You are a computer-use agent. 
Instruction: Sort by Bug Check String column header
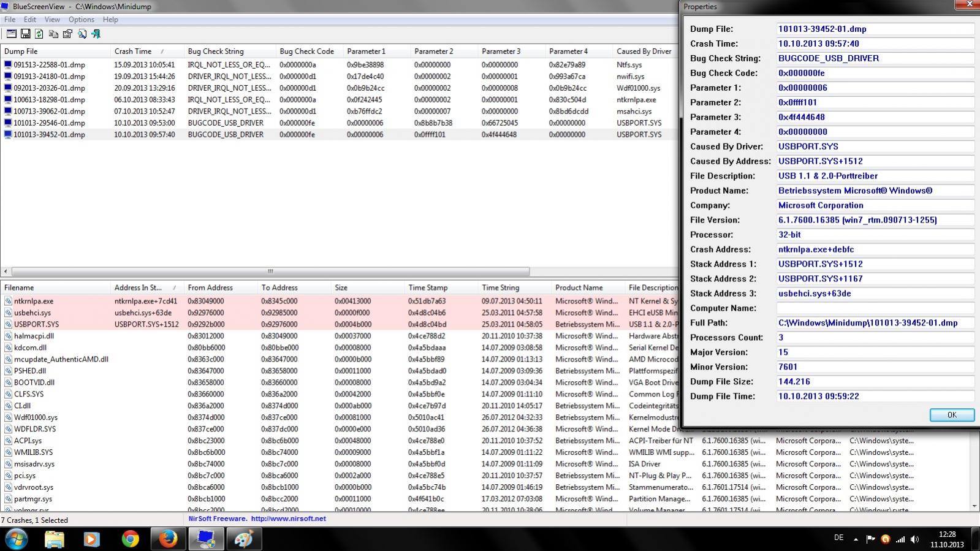(x=230, y=51)
